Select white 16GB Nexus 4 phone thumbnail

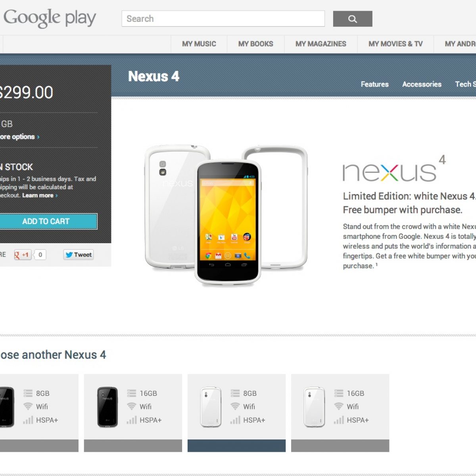click(x=315, y=407)
